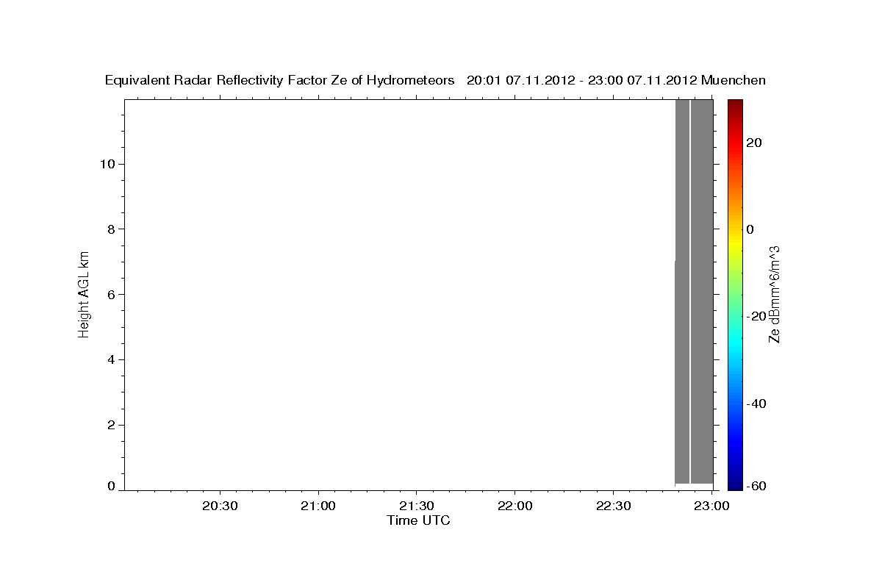Screen dimensions: 882x588
Task: Click the height tick label 6
Action: click(x=112, y=294)
